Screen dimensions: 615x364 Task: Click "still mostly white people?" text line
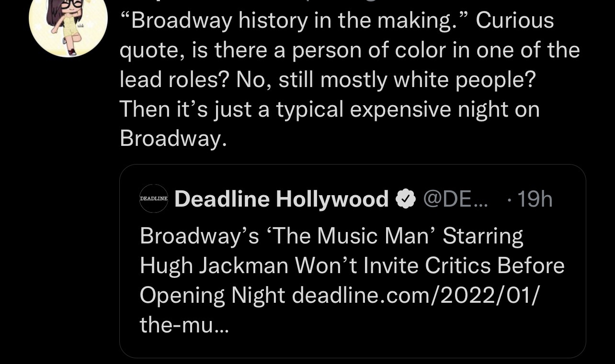click(x=407, y=80)
